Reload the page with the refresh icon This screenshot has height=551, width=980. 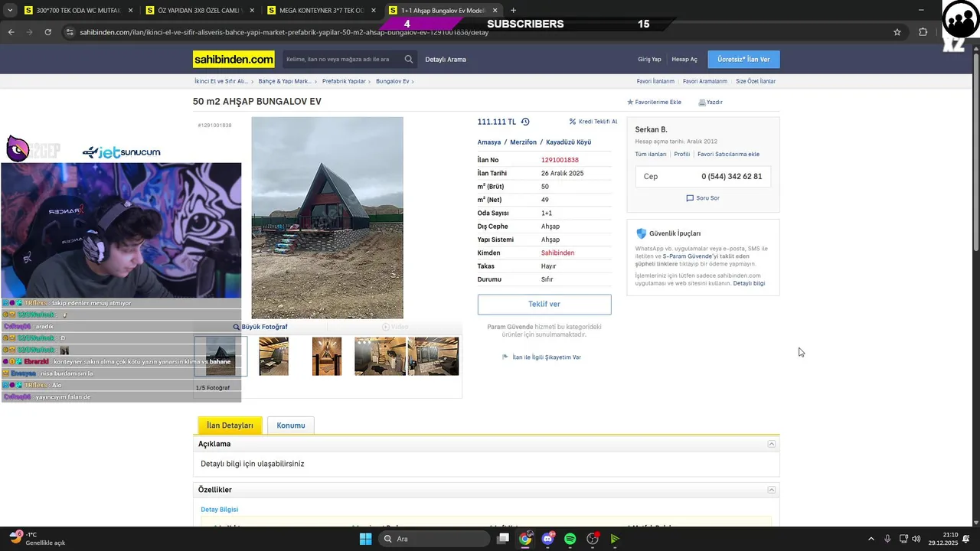click(47, 32)
